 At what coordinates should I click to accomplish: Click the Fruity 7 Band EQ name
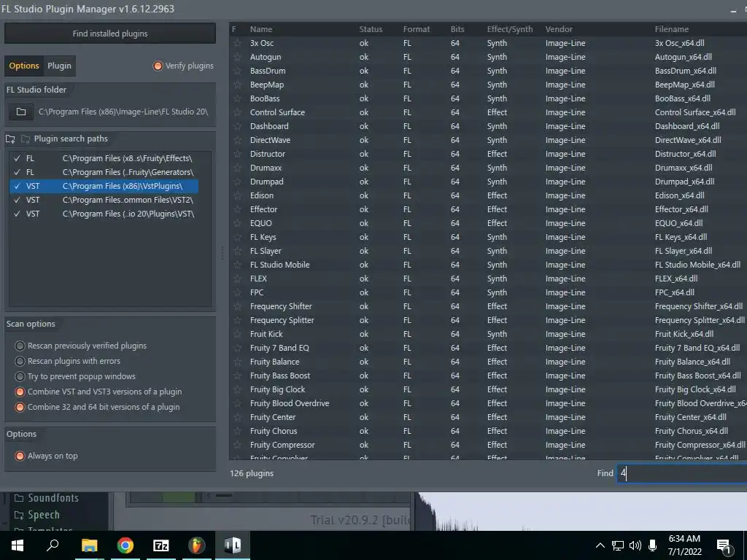279,348
